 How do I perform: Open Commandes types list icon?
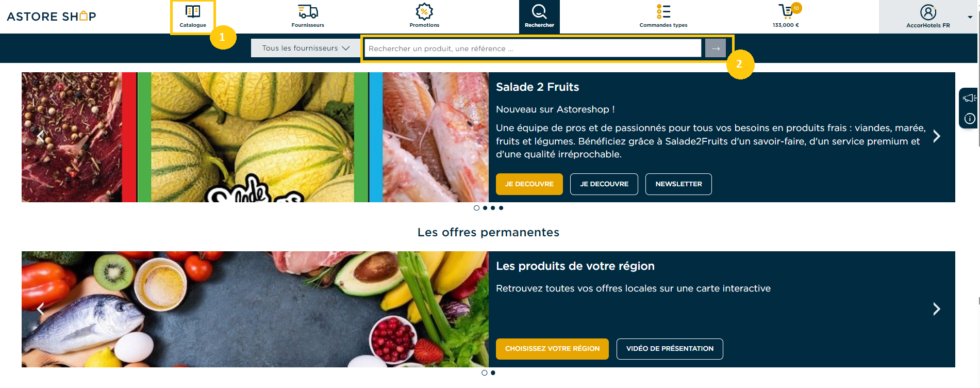663,11
